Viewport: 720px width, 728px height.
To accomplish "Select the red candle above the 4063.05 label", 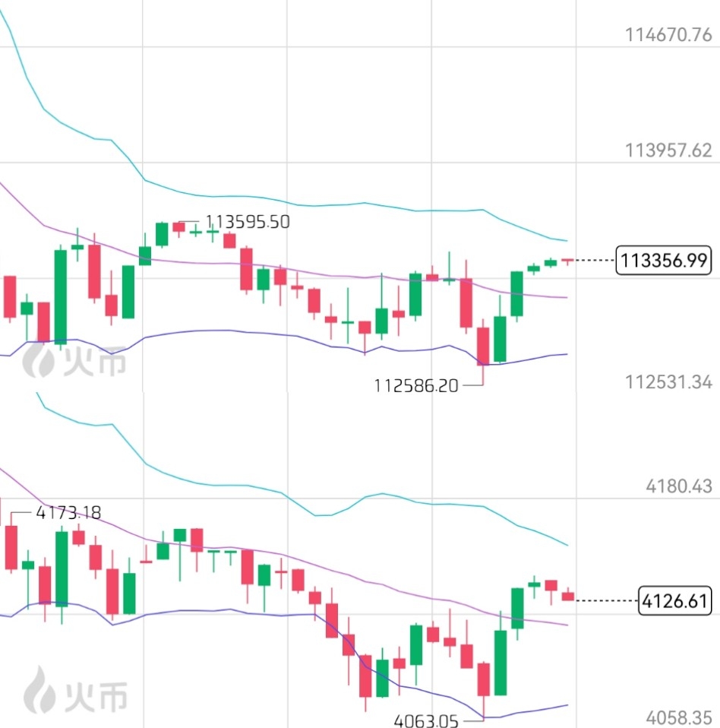I will (483, 679).
